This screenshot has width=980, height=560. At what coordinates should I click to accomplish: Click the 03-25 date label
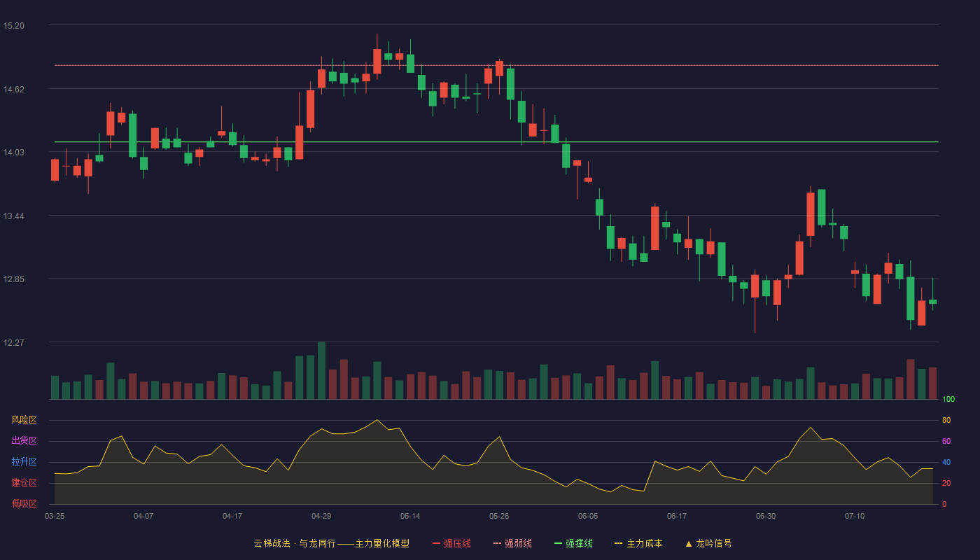pyautogui.click(x=55, y=516)
